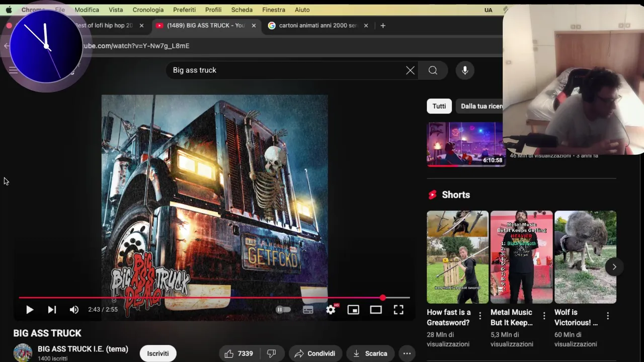This screenshot has height=362, width=644.
Task: Enter fullscreen mode
Action: point(398,310)
